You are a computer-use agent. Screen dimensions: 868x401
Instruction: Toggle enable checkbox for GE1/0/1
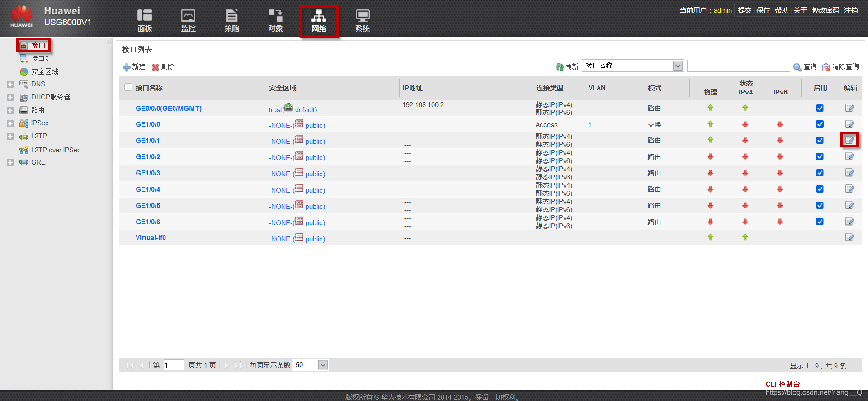pos(820,141)
